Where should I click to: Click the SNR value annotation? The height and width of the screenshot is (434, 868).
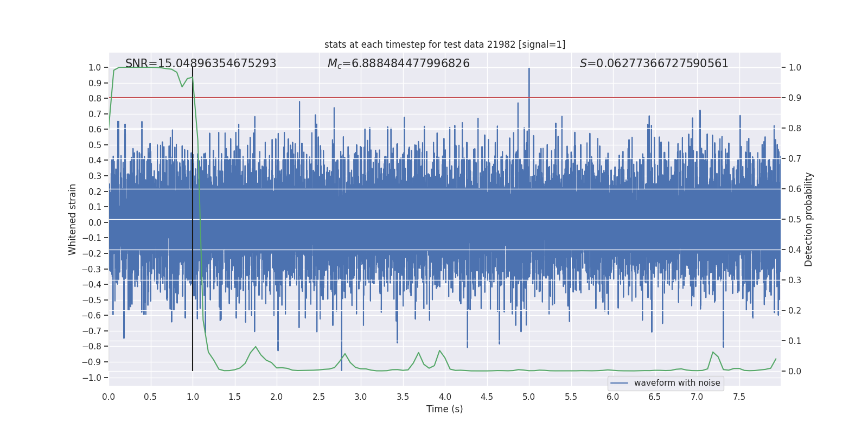pyautogui.click(x=201, y=63)
